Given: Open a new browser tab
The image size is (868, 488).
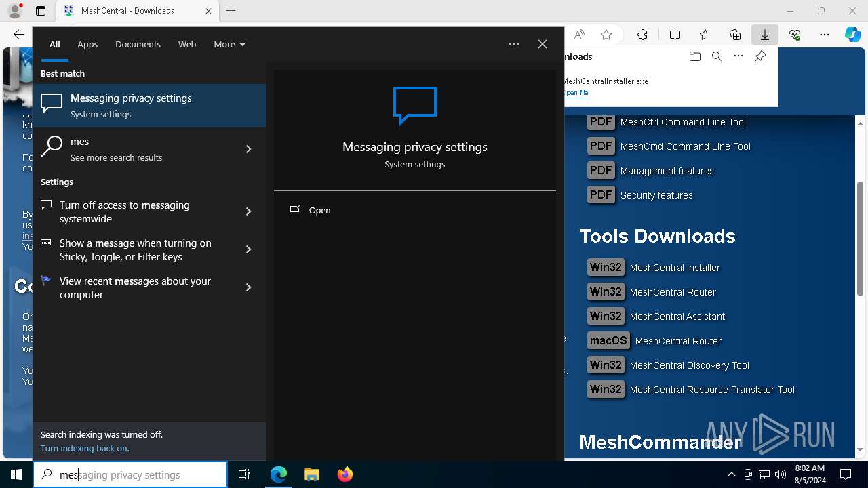Looking at the screenshot, I should pyautogui.click(x=231, y=11).
